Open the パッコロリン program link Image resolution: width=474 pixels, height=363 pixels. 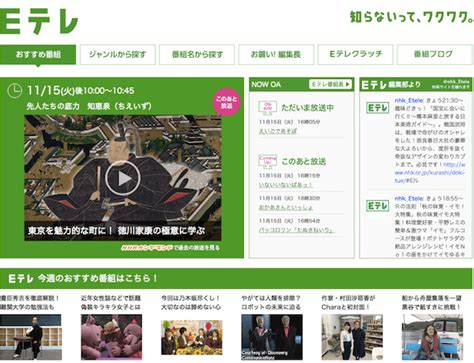coord(296,230)
